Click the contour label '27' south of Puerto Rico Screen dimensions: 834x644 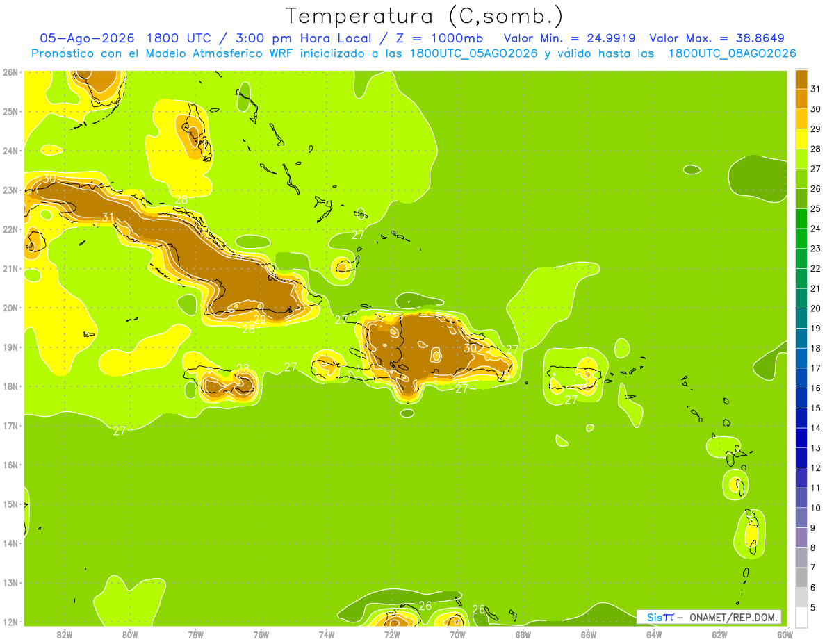tap(571, 400)
